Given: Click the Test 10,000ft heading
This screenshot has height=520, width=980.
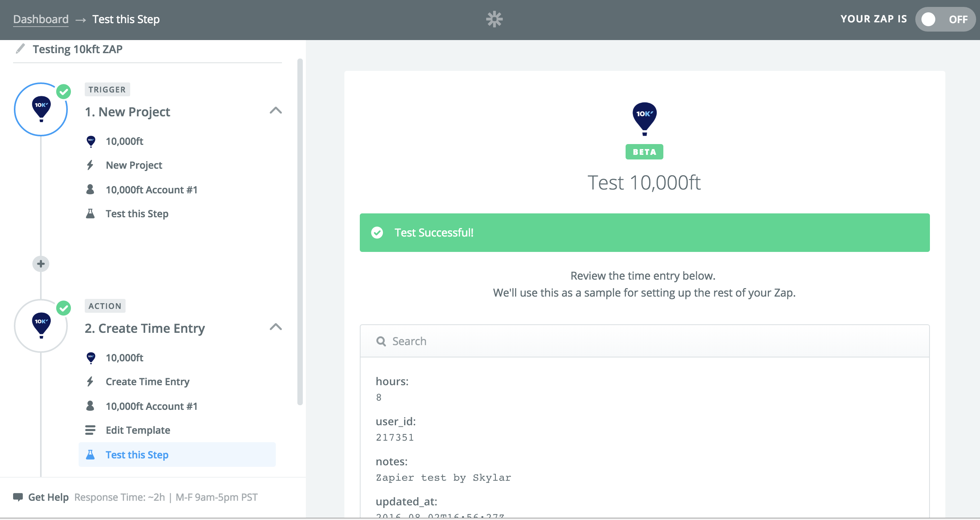Looking at the screenshot, I should click(x=644, y=183).
